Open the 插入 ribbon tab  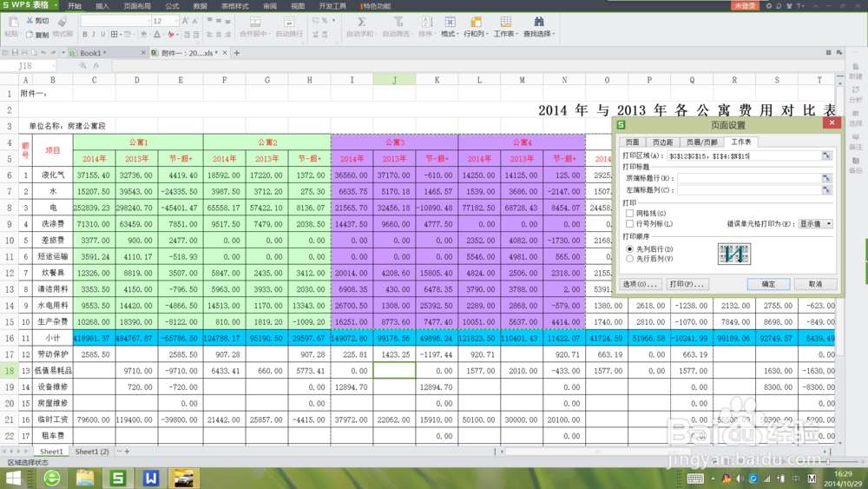pyautogui.click(x=102, y=6)
